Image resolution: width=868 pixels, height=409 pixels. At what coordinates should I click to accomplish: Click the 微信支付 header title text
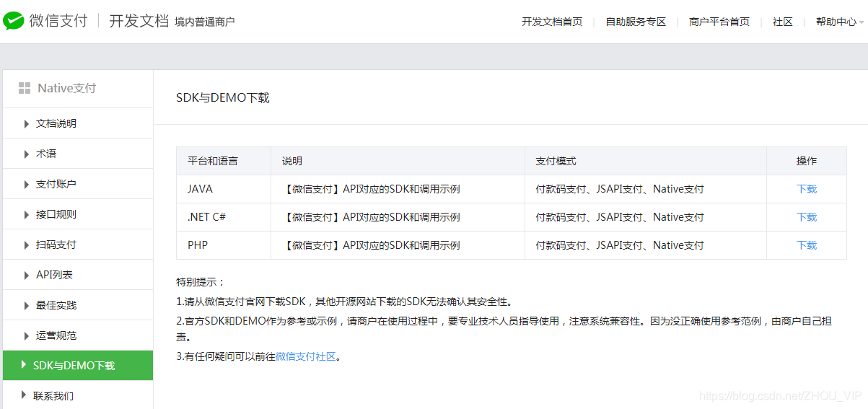pos(58,21)
